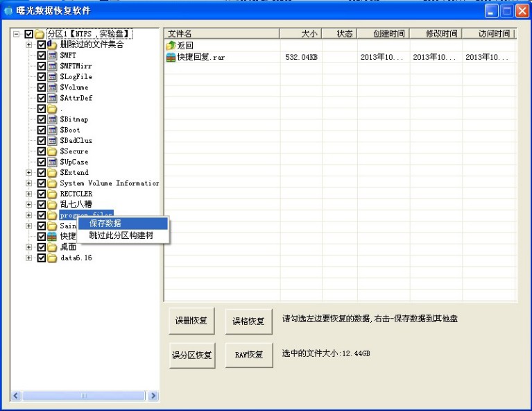Sort by the 创建时间 column header
Image resolution: width=532 pixels, height=411 pixels.
[x=384, y=33]
